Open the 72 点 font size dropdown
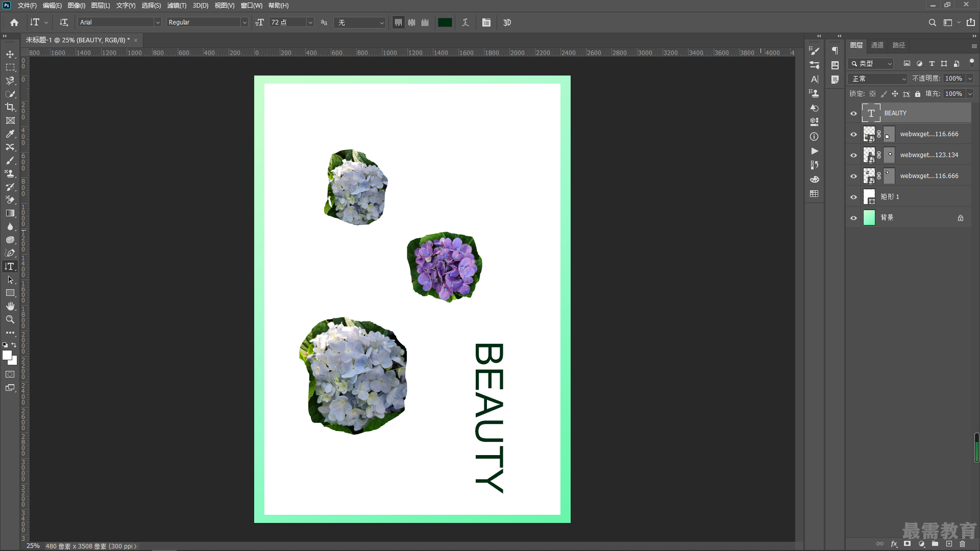Screen dimensions: 980x551 [x=310, y=22]
